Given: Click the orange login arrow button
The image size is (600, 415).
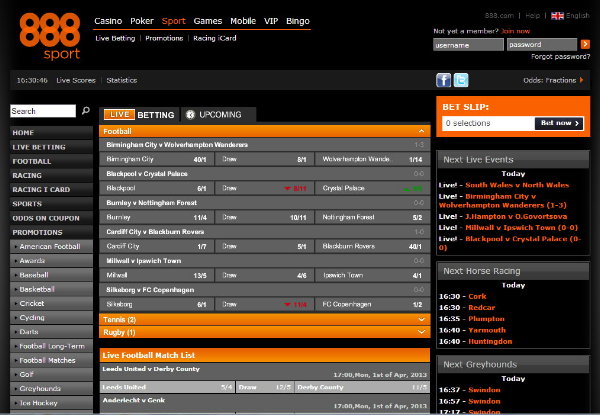Looking at the screenshot, I should tap(585, 44).
